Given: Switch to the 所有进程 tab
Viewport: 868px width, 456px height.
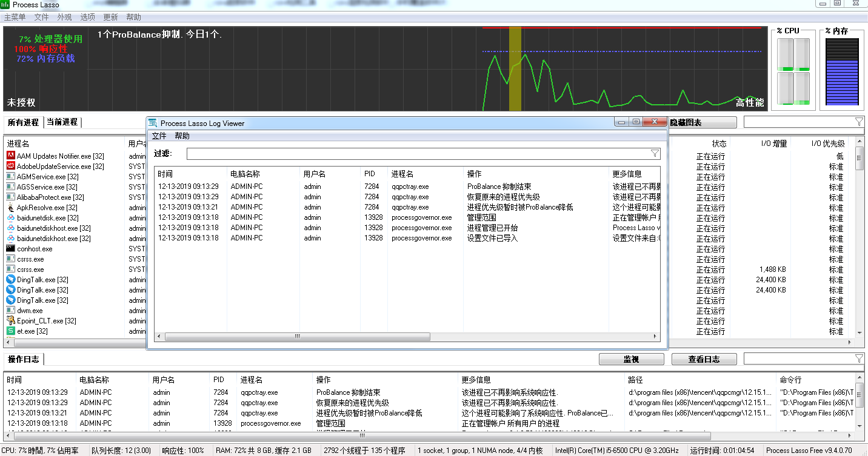Looking at the screenshot, I should pos(23,122).
